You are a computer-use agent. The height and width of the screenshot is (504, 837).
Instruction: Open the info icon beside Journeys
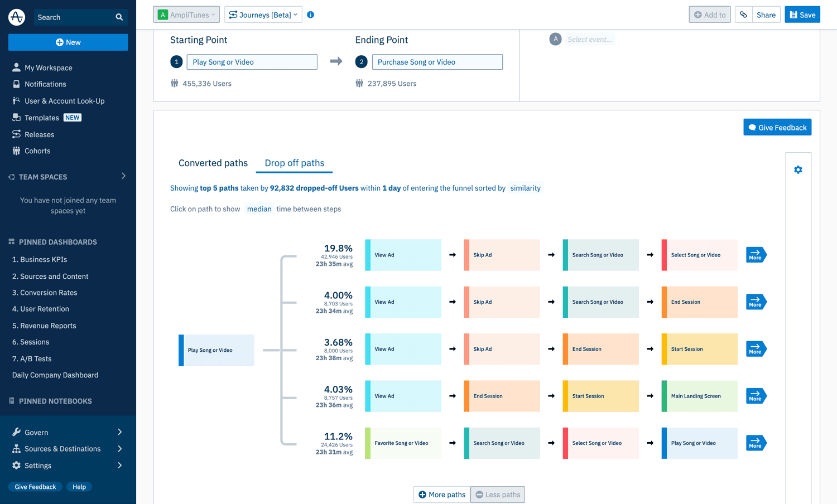pos(311,15)
